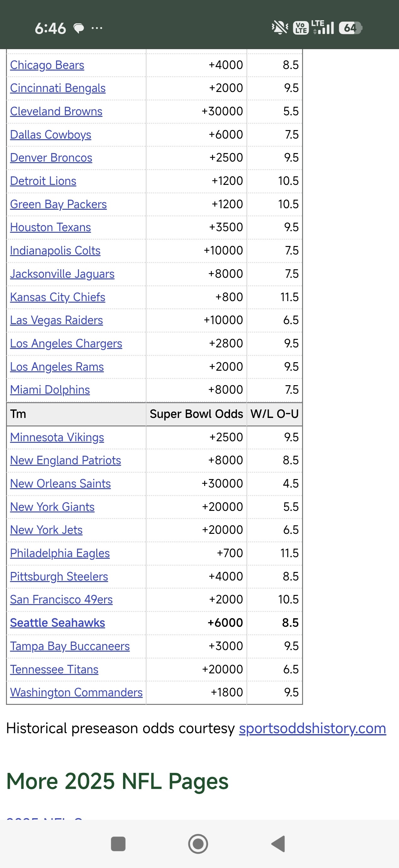Image resolution: width=399 pixels, height=868 pixels.
Task: Tap the muted bell status icon
Action: (280, 28)
